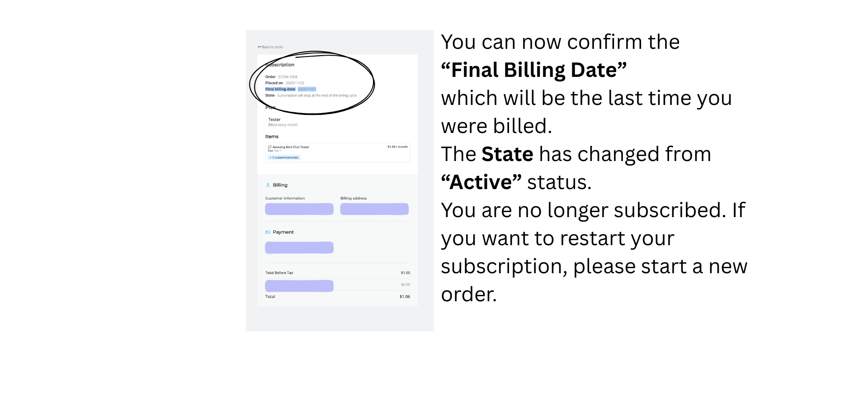Click the redacted box under Billing address
868x413 pixels.
[374, 209]
